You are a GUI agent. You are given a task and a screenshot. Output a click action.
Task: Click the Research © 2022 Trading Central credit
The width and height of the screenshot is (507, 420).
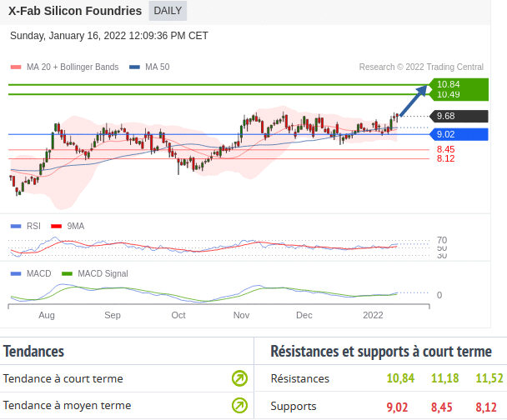421,67
